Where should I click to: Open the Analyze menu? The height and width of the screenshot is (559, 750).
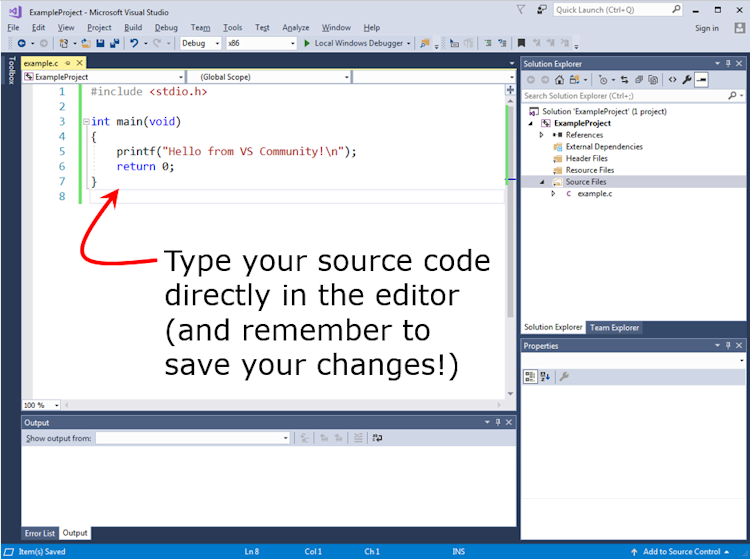296,28
